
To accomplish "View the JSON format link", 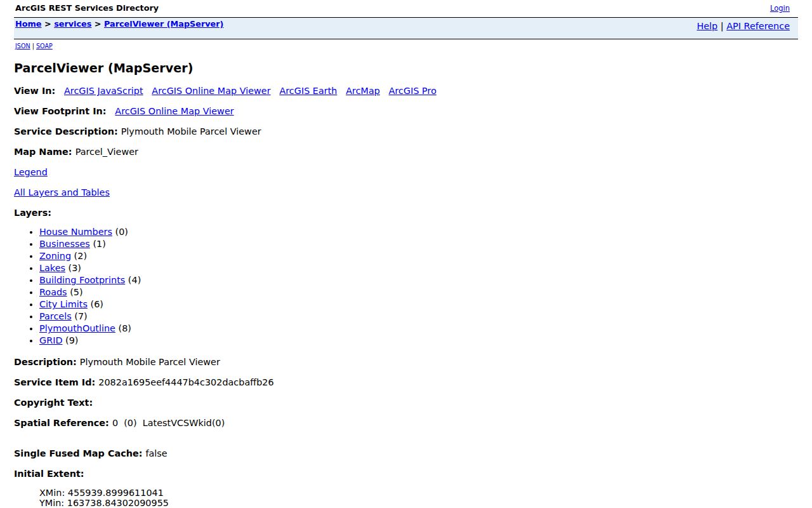I will point(23,46).
